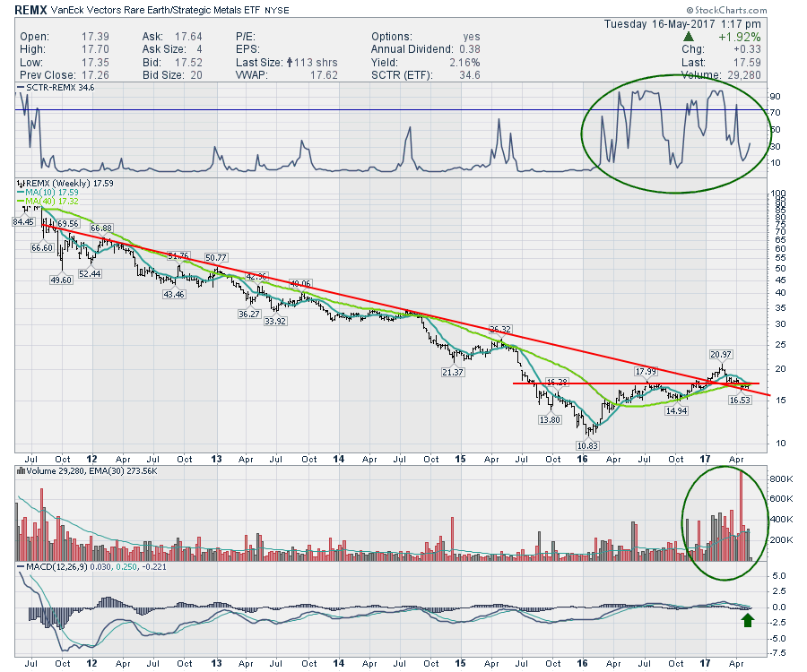Image resolution: width=807 pixels, height=672 pixels.
Task: Click the 50.77 price peak label
Action: tap(216, 257)
